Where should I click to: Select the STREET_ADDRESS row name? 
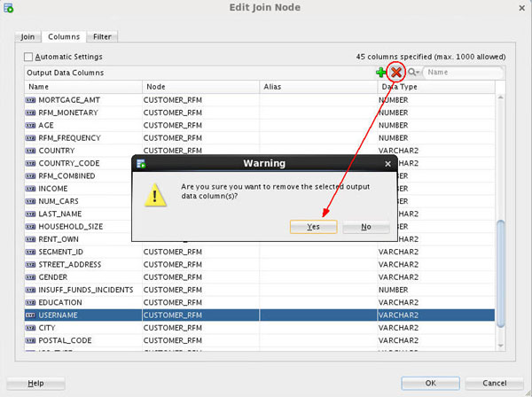(x=70, y=264)
